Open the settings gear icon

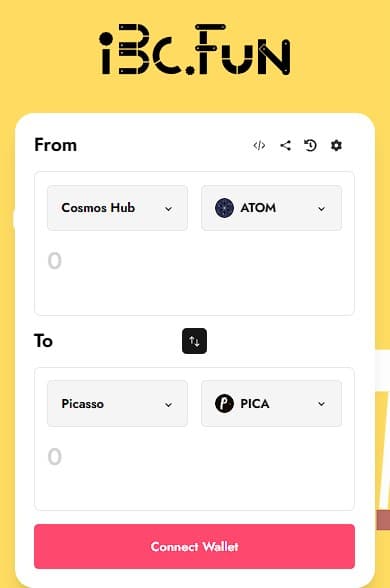tap(336, 145)
